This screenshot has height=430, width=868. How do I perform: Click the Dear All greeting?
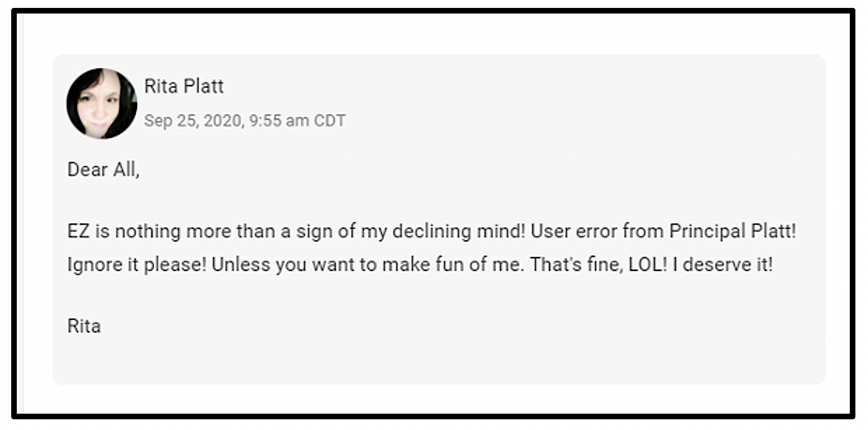click(103, 169)
